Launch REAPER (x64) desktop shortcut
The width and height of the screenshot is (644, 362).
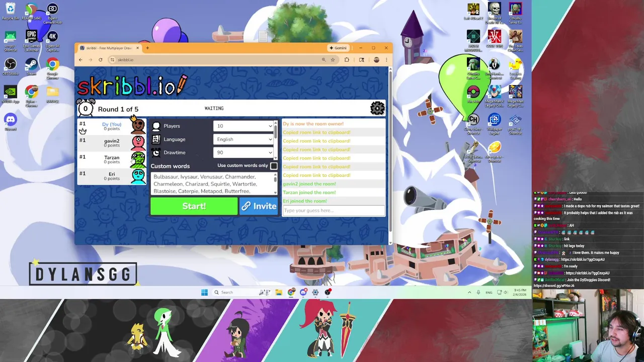pos(31,12)
